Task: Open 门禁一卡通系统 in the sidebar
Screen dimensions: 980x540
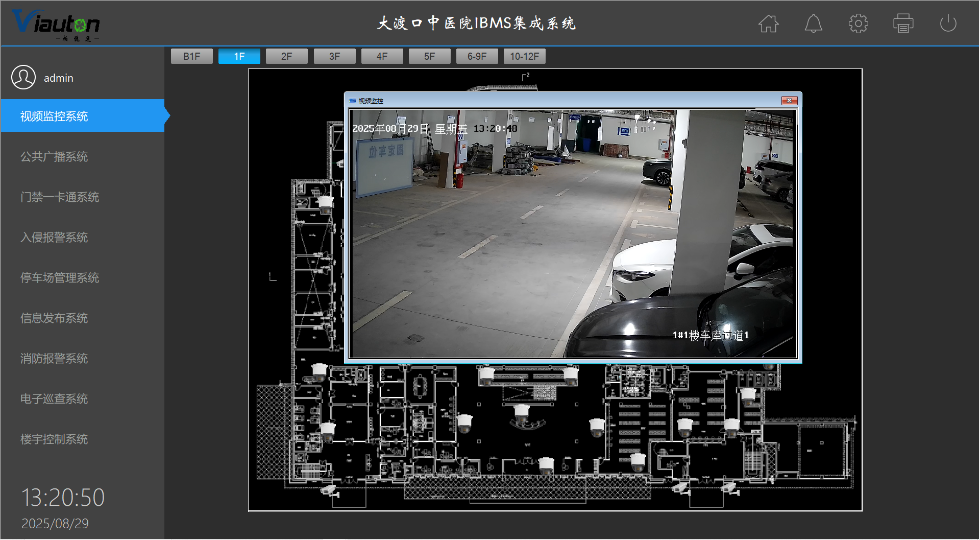Action: point(60,197)
